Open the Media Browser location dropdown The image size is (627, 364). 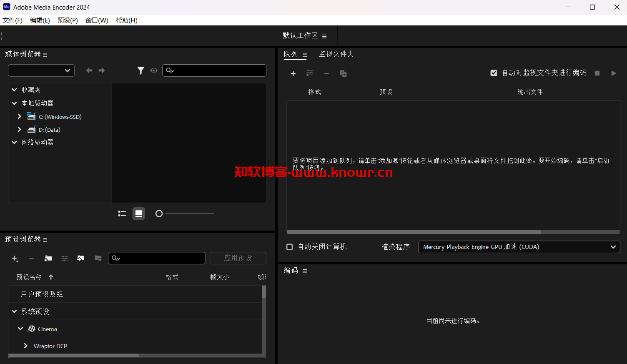[41, 70]
